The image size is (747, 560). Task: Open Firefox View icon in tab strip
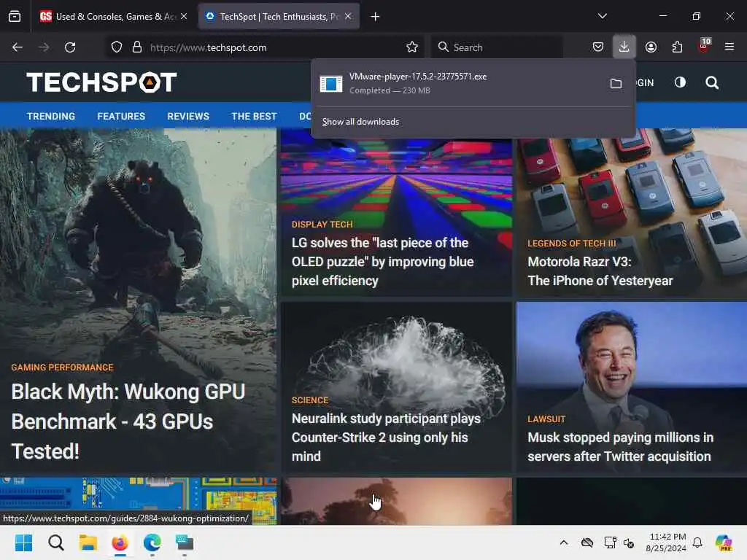pos(15,17)
